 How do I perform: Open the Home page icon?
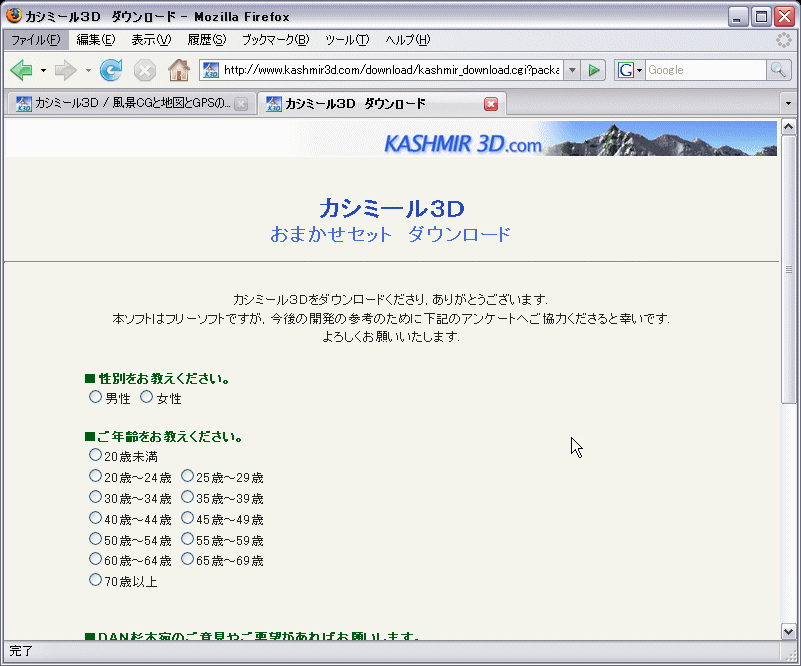click(179, 70)
